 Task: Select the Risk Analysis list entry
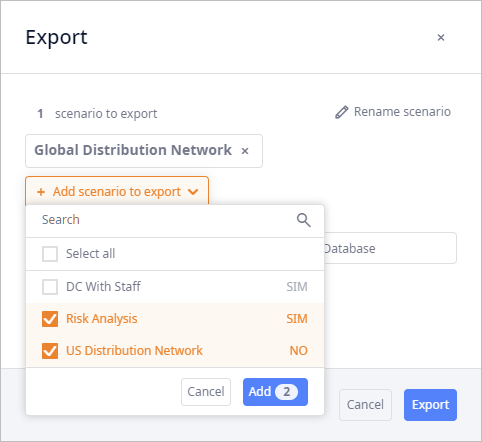pyautogui.click(x=175, y=319)
